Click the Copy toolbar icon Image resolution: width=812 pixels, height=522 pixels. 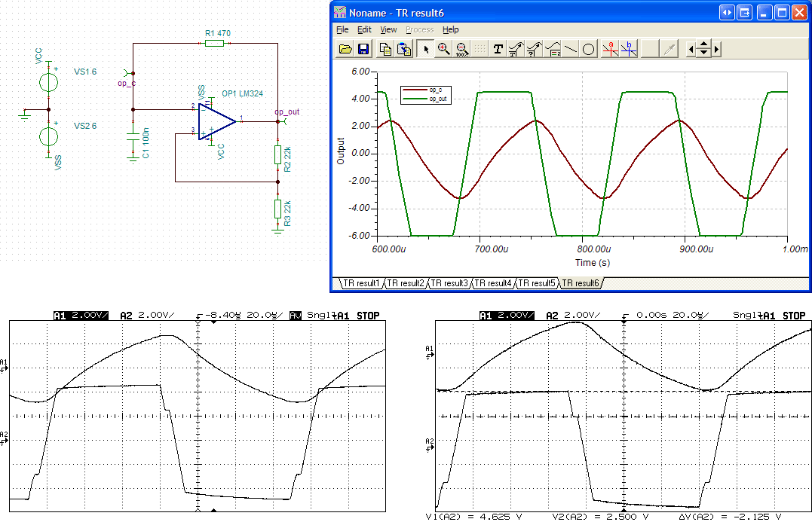pyautogui.click(x=385, y=49)
